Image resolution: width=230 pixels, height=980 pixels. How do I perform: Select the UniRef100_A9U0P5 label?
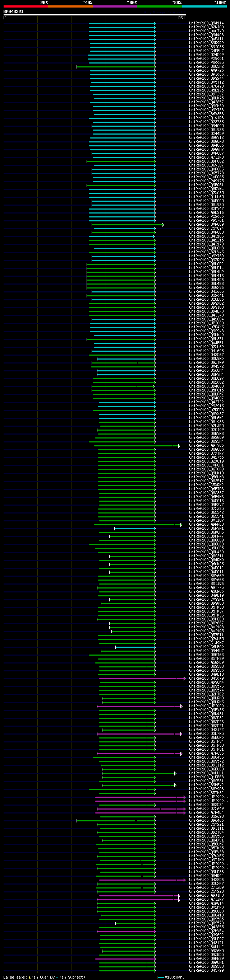206,548
